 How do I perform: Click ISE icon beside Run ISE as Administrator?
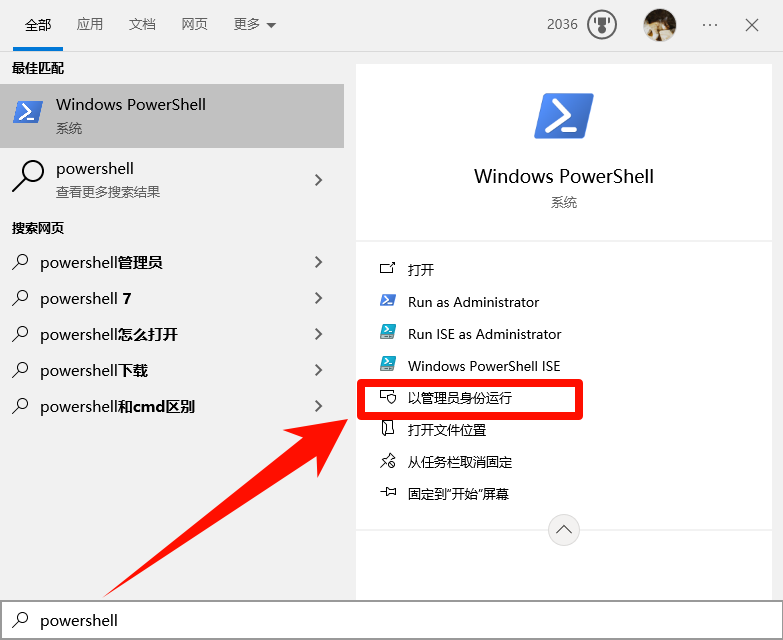pyautogui.click(x=388, y=332)
